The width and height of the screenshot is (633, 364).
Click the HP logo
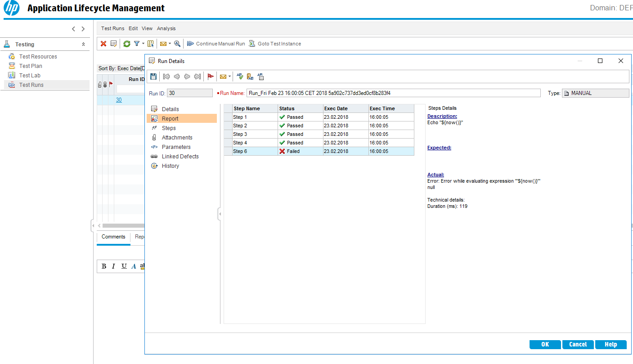(11, 8)
